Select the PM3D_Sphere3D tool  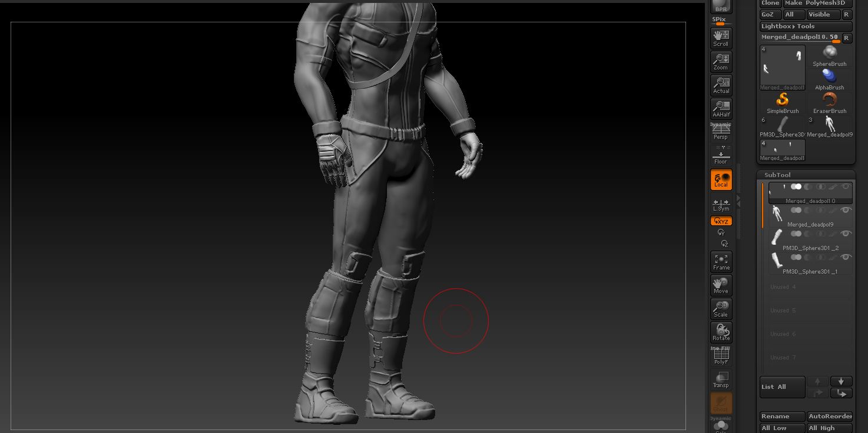782,126
